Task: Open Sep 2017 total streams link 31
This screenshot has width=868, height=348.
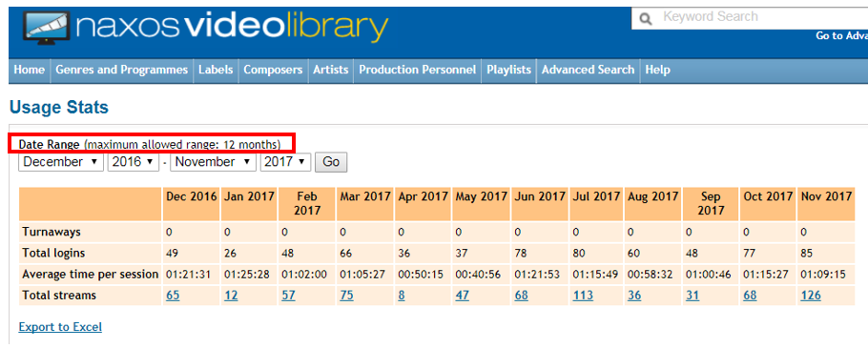Action: click(692, 296)
